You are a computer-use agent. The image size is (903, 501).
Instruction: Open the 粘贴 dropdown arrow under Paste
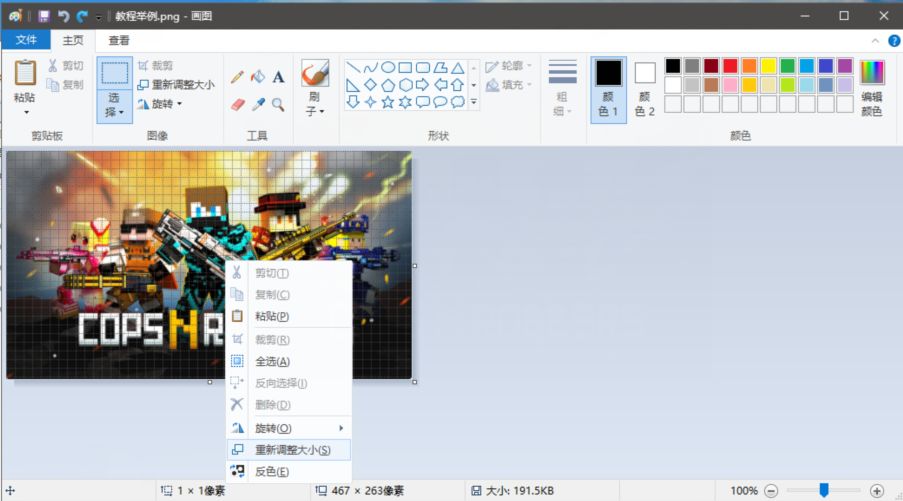[x=26, y=112]
